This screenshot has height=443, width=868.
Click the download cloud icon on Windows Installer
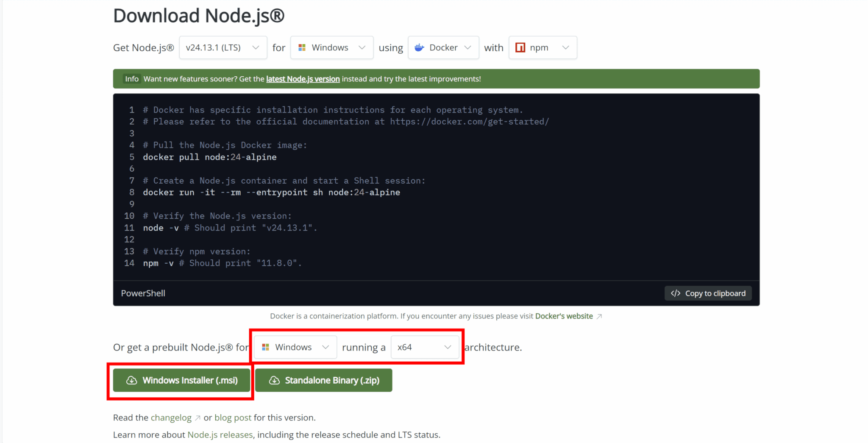(131, 380)
